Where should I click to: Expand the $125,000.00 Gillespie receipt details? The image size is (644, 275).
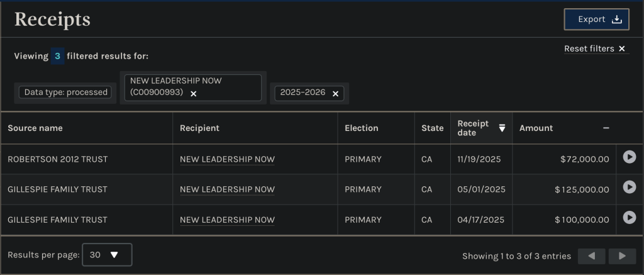[629, 187]
